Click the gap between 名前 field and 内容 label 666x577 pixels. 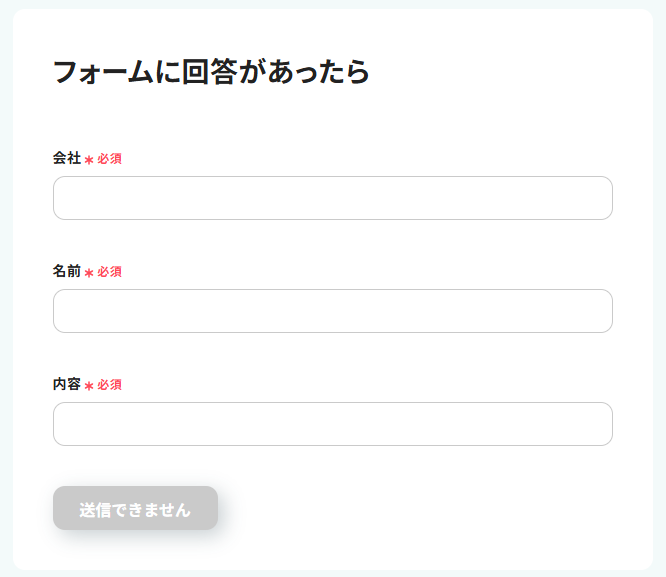[332, 357]
